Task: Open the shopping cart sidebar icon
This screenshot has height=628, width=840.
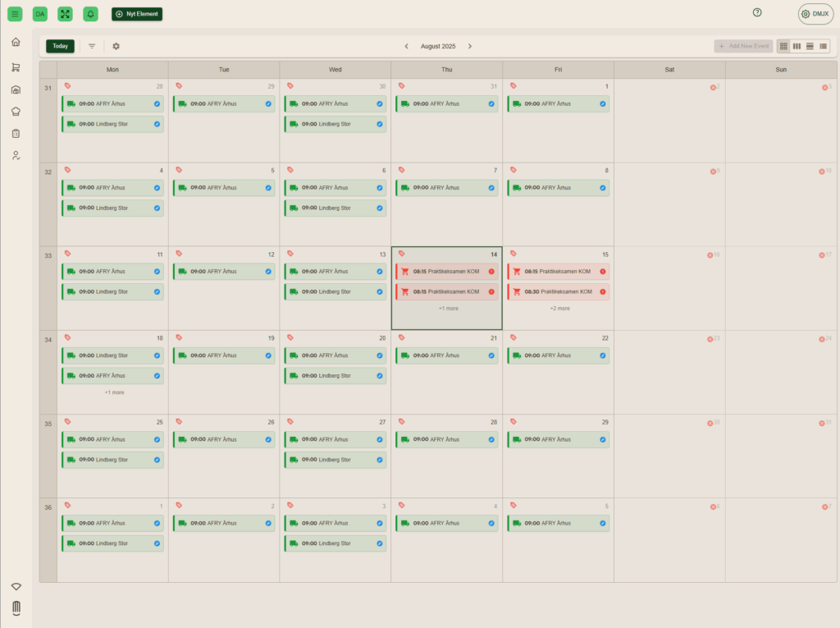Action: (x=16, y=67)
